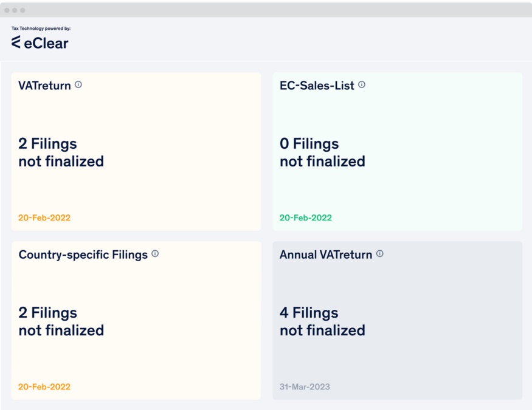Image resolution: width=532 pixels, height=410 pixels.
Task: Click the green 20-Feb-2022 date
Action: tap(306, 217)
